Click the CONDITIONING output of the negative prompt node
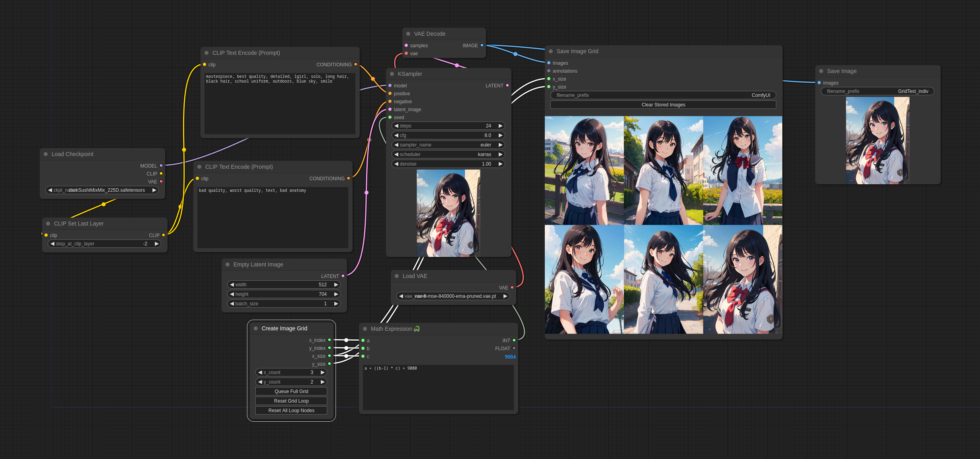The height and width of the screenshot is (459, 980). [x=348, y=178]
